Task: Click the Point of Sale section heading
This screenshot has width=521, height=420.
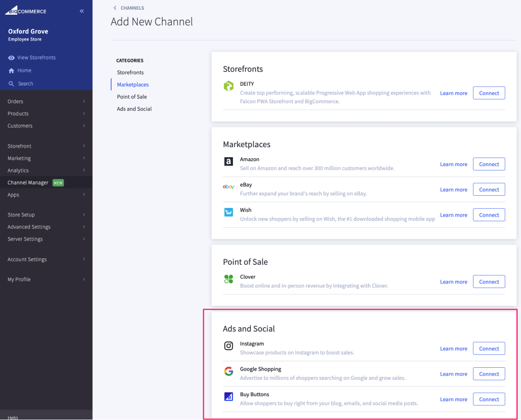Action: (x=245, y=262)
